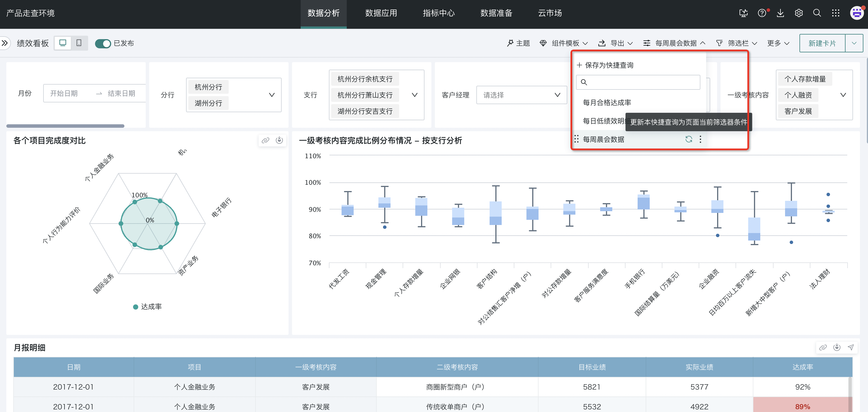Expand the 一级考核内容 dropdown
This screenshot has width=868, height=412.
click(843, 95)
